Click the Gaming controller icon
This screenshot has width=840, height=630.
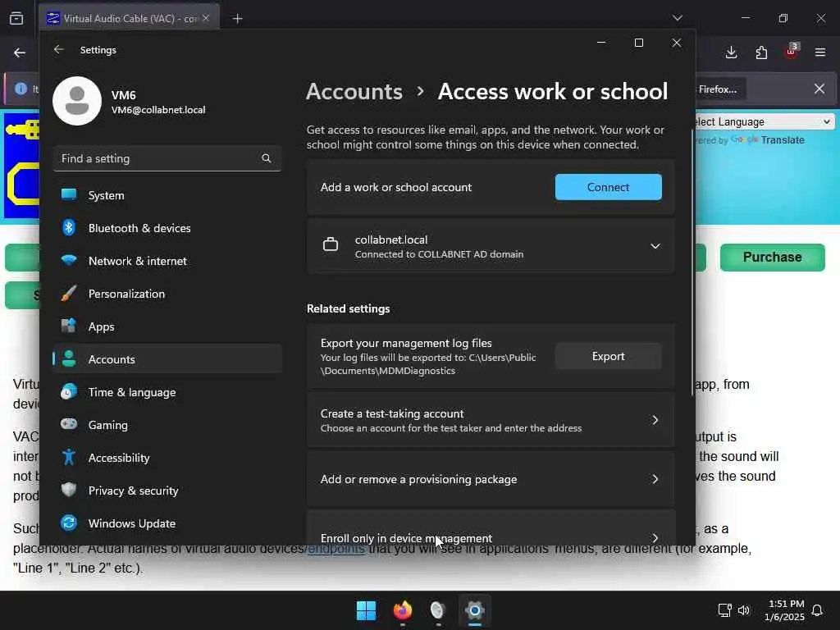[x=69, y=424]
